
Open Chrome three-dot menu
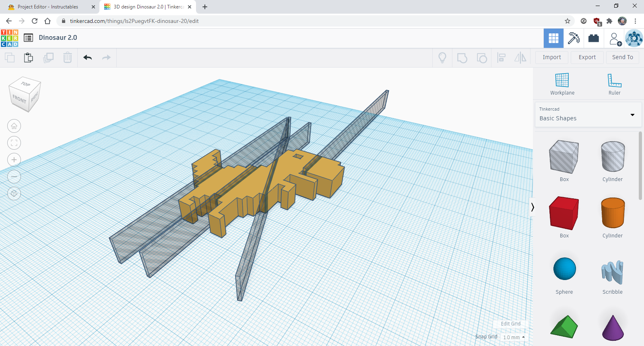(635, 21)
